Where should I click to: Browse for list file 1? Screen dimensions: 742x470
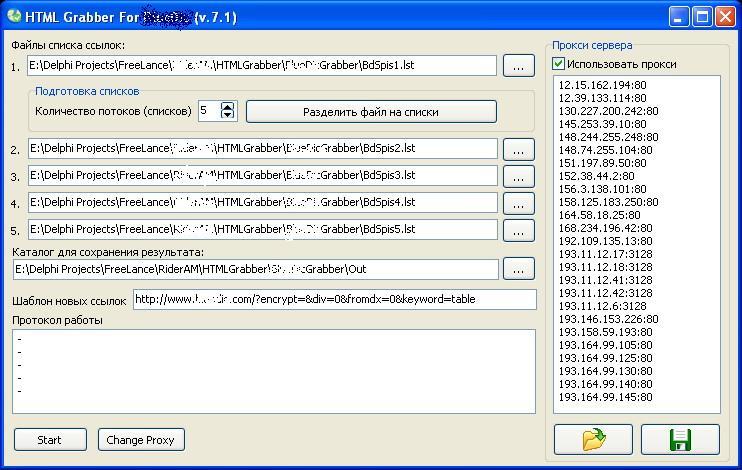coord(518,66)
